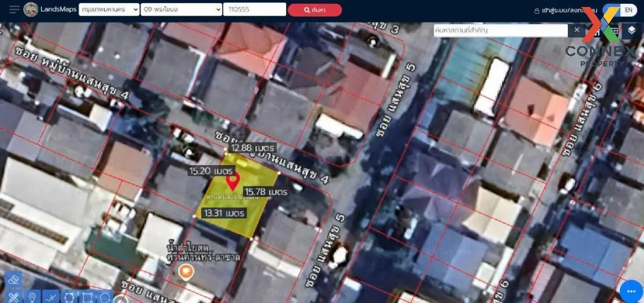
Task: Click the red pin on highlighted parcel
Action: pos(232,181)
